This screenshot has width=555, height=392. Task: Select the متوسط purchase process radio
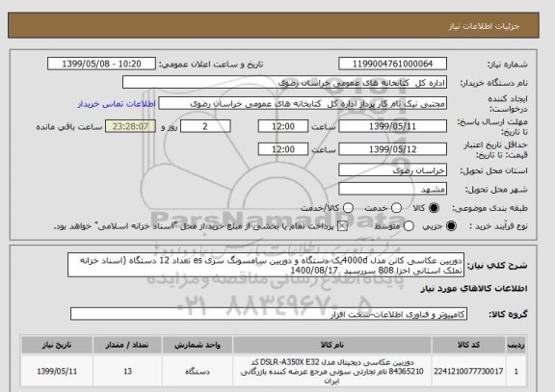click(409, 226)
